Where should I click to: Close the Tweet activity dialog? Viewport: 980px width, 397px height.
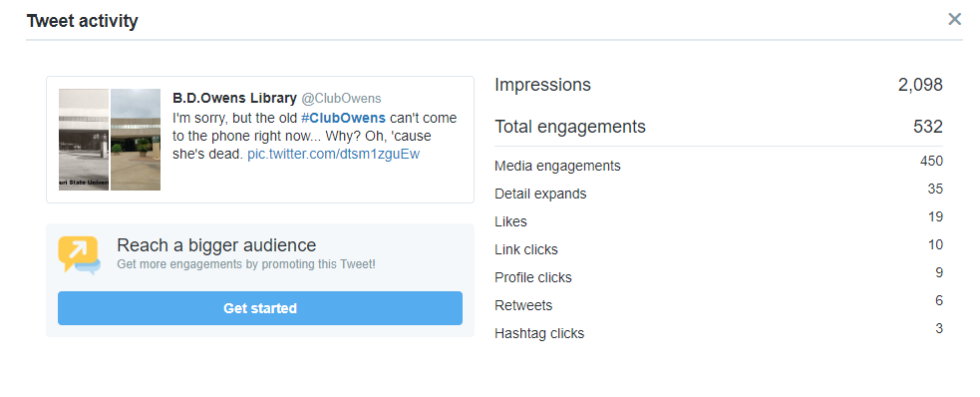click(954, 19)
